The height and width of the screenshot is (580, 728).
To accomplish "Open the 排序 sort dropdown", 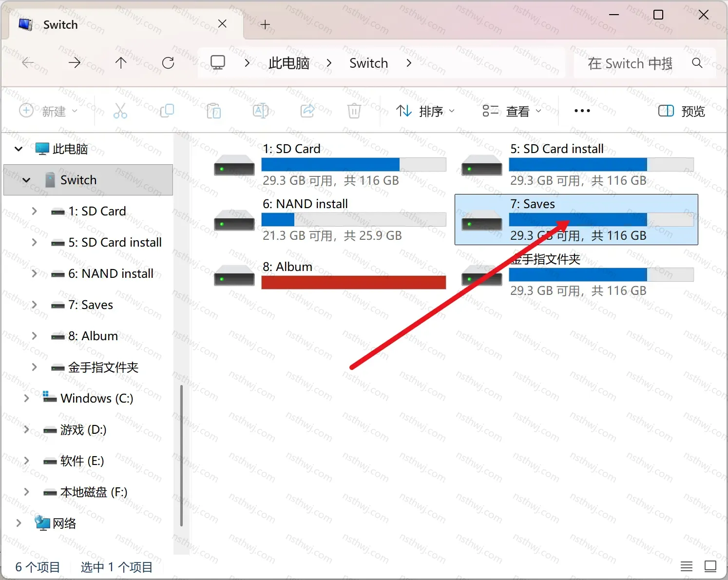I will tap(425, 111).
